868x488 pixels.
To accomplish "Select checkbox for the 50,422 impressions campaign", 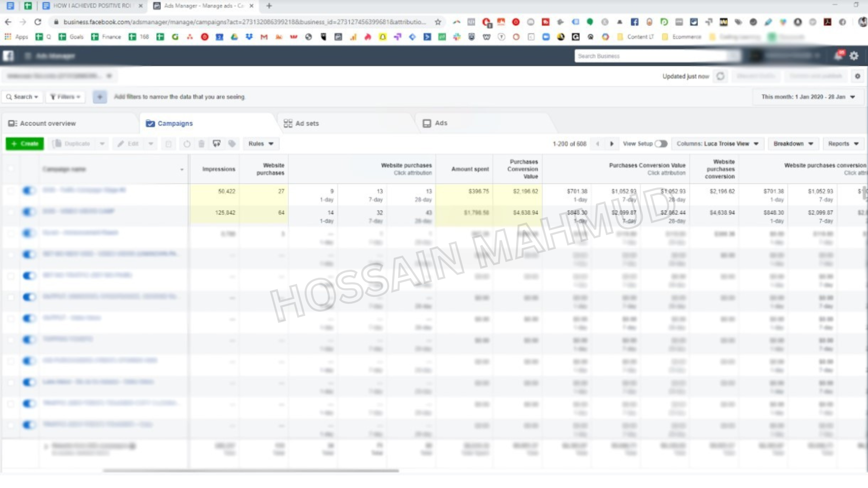I will click(10, 191).
